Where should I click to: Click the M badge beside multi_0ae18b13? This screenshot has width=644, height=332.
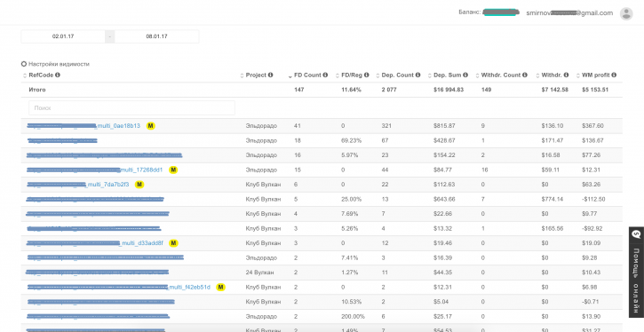[x=151, y=125]
